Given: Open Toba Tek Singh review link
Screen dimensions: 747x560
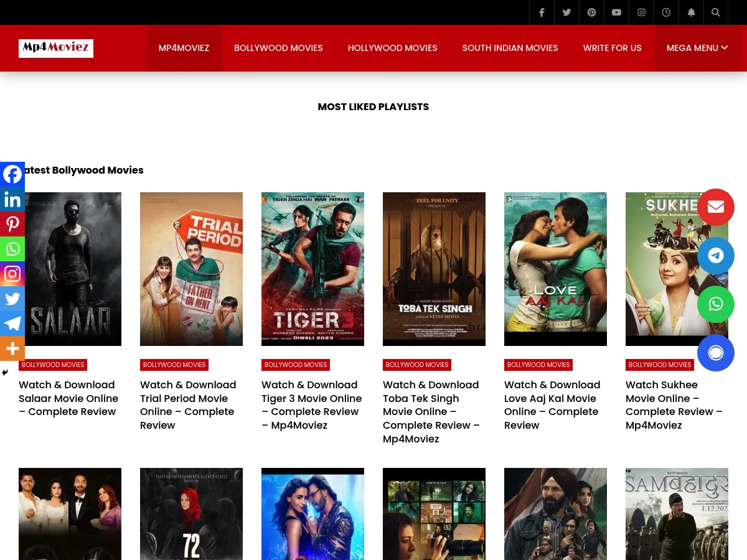Looking at the screenshot, I should [431, 412].
